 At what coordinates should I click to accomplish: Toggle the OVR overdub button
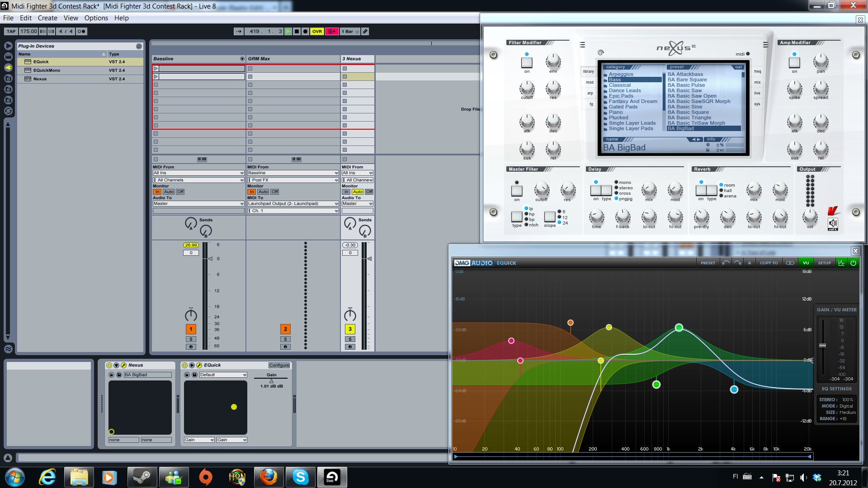317,32
